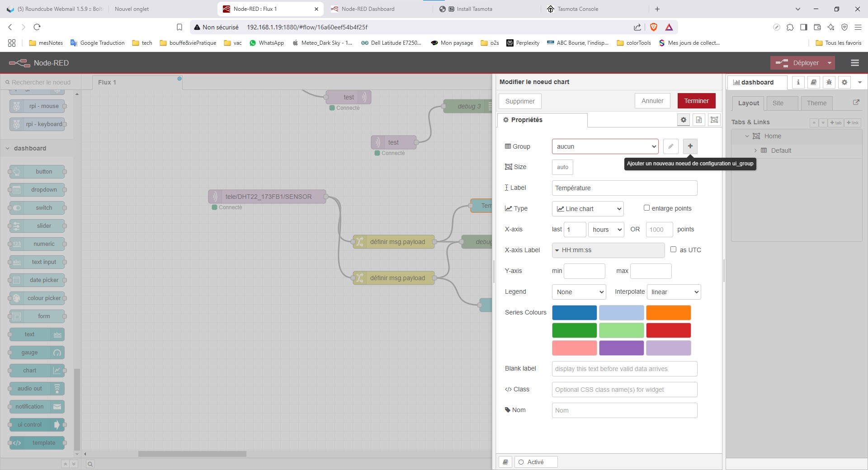Select the date picker palette node
Viewport: 868px width, 470px height.
tap(37, 280)
